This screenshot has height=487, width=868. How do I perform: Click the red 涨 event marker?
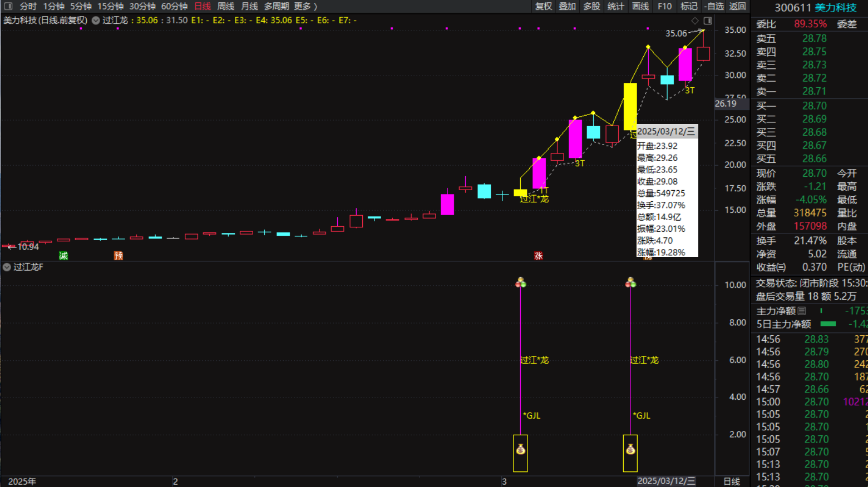pyautogui.click(x=538, y=256)
